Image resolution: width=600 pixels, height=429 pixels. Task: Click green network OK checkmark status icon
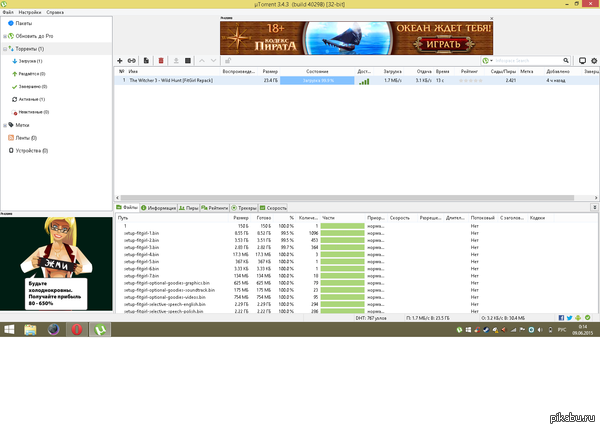click(587, 318)
